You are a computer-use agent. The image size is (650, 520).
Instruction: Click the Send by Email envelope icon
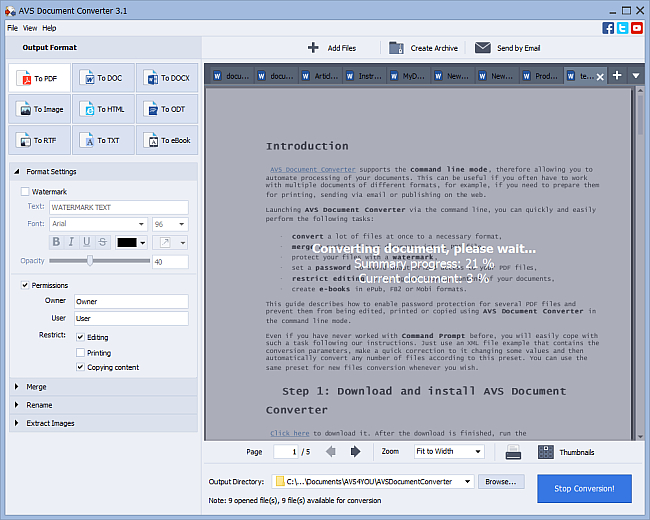coord(483,48)
